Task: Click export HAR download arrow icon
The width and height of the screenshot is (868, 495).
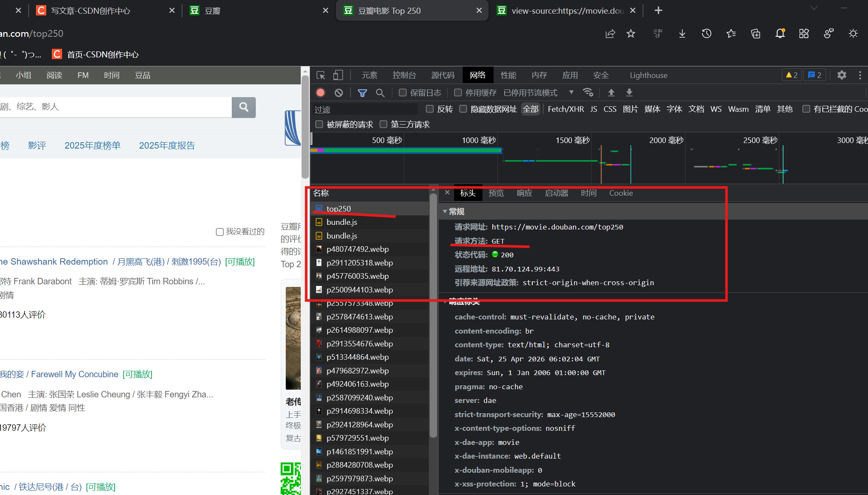Action: pos(629,92)
